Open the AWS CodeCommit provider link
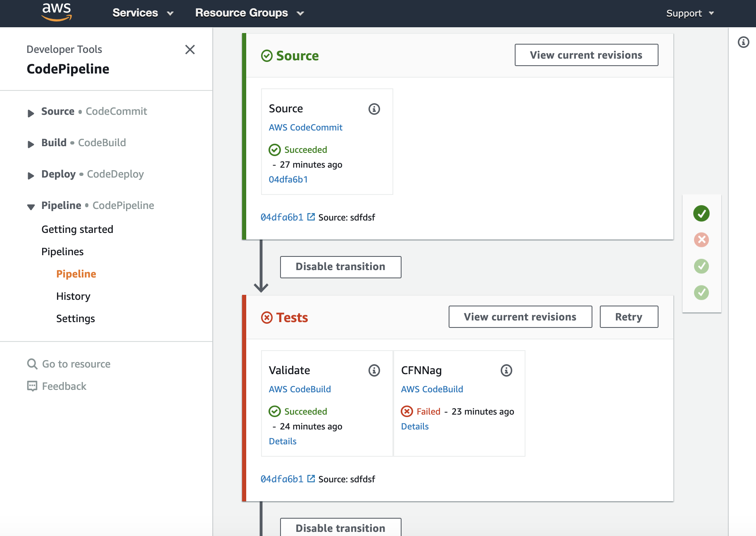This screenshot has height=536, width=756. [305, 128]
